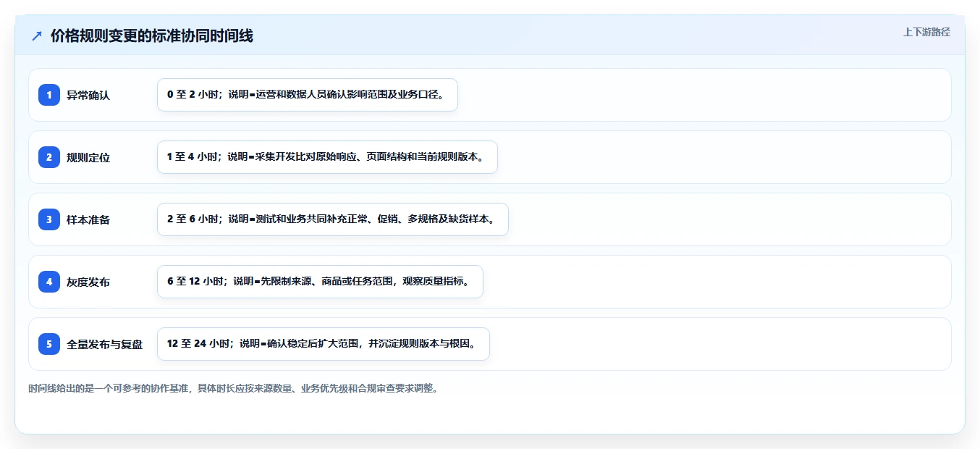Click the arrow icon beside the timeline title

37,36
